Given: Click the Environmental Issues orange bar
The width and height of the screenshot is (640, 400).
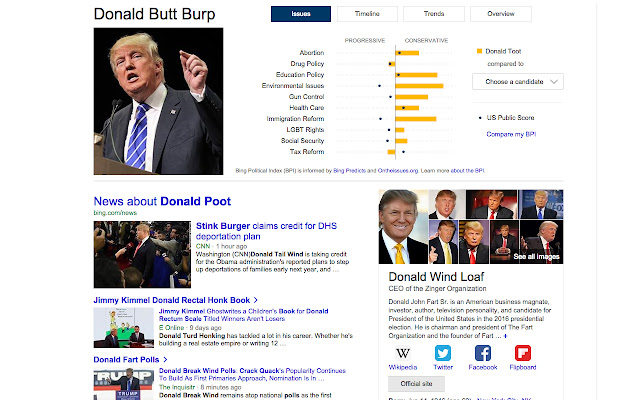Looking at the screenshot, I should (x=419, y=86).
